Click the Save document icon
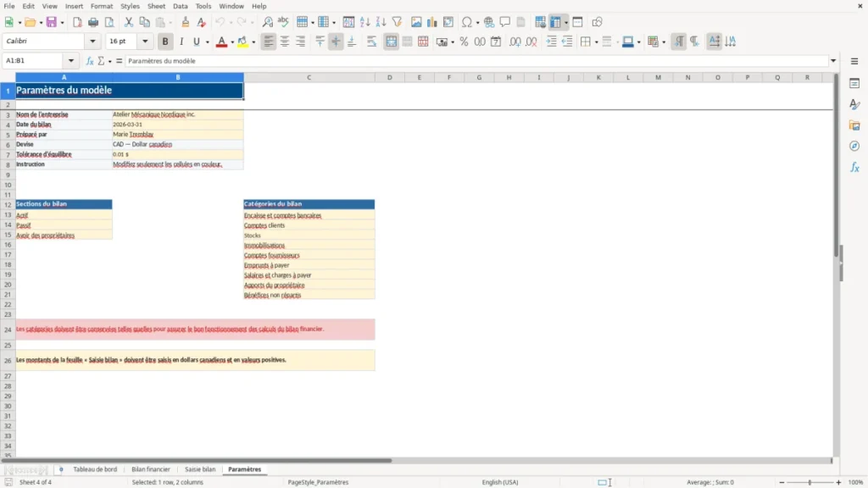This screenshot has width=868, height=488. tap(52, 22)
